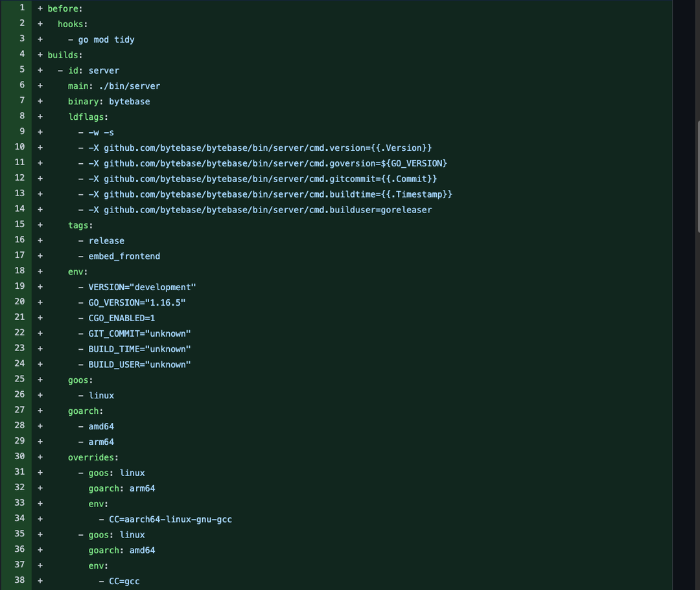The image size is (700, 590).
Task: Select line number 30 in the gutter
Action: point(19,457)
